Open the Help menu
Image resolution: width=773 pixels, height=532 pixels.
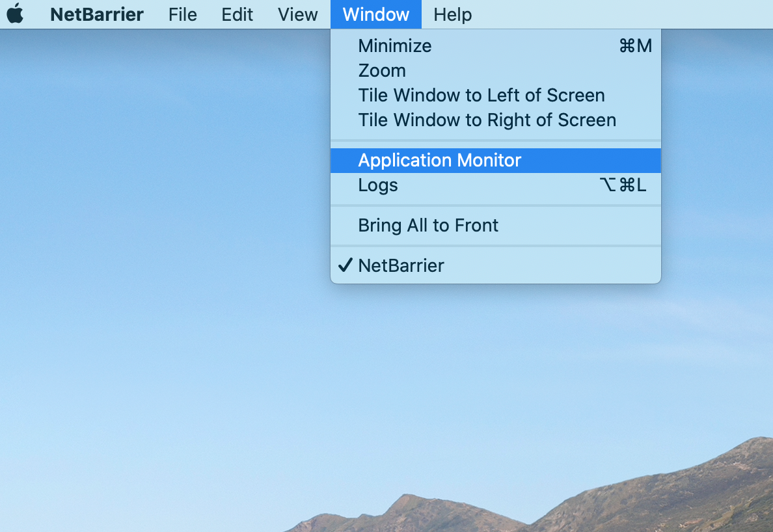(x=453, y=14)
